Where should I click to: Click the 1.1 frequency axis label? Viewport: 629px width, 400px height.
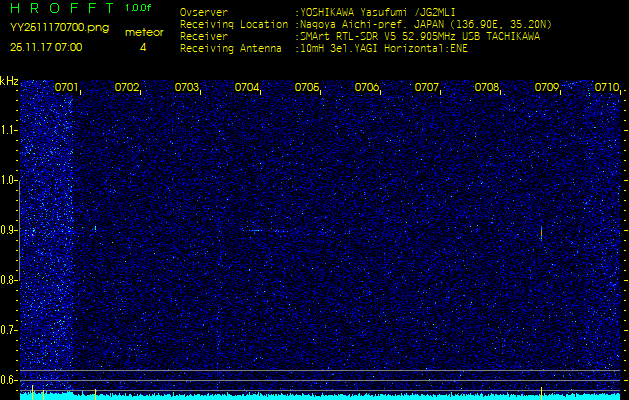pyautogui.click(x=7, y=131)
